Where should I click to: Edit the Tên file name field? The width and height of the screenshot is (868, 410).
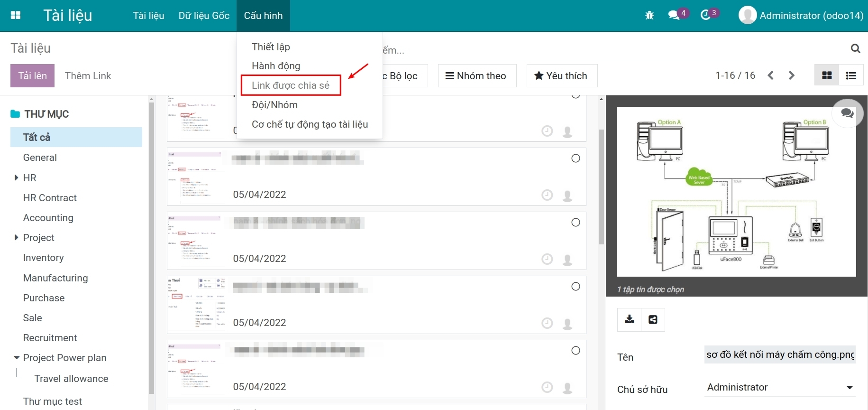click(x=780, y=354)
